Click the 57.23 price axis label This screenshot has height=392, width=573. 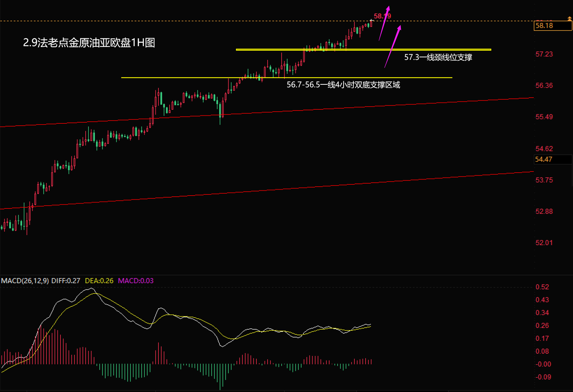[544, 54]
